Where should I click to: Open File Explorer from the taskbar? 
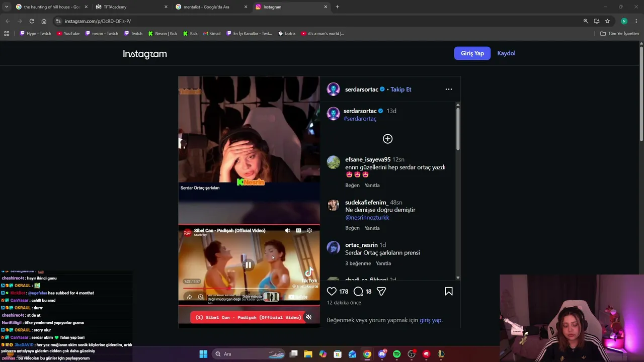[308, 354]
